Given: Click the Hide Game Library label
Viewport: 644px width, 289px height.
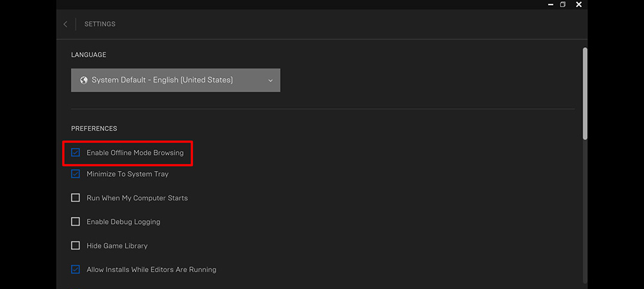Looking at the screenshot, I should tap(117, 246).
